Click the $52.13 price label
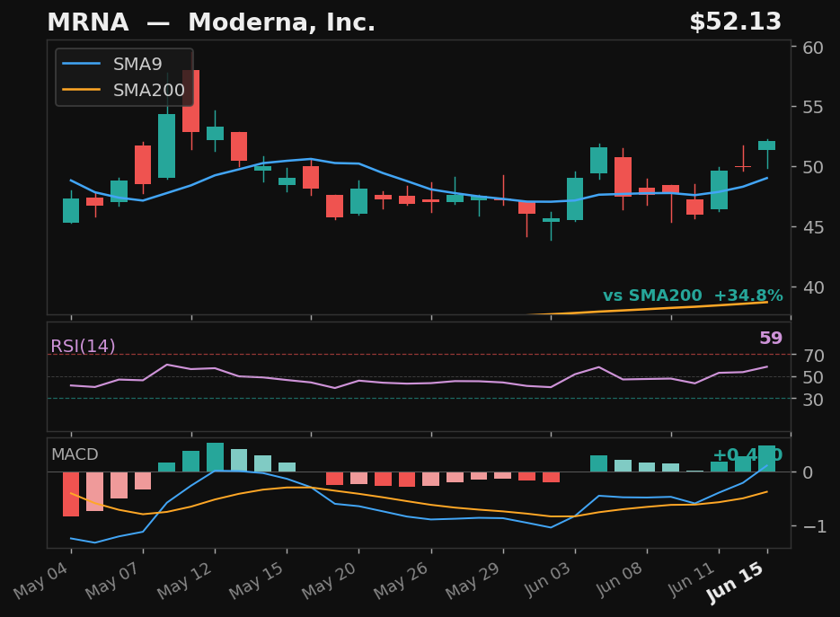The height and width of the screenshot is (617, 840). click(x=735, y=22)
